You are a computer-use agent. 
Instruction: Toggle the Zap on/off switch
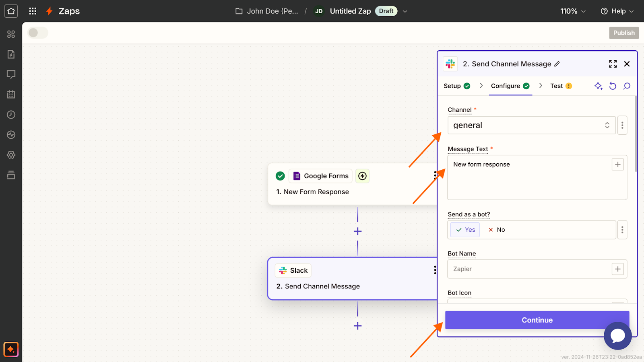[x=37, y=33]
